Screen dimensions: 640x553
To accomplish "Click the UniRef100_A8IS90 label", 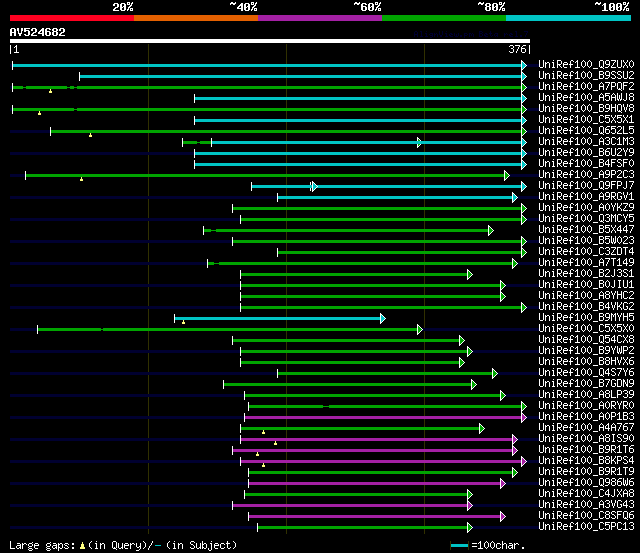I will tap(586, 439).
